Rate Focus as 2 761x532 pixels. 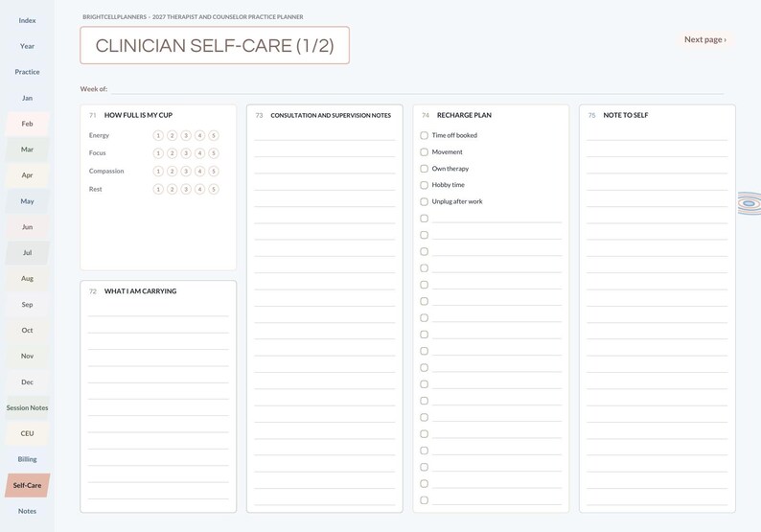172,153
